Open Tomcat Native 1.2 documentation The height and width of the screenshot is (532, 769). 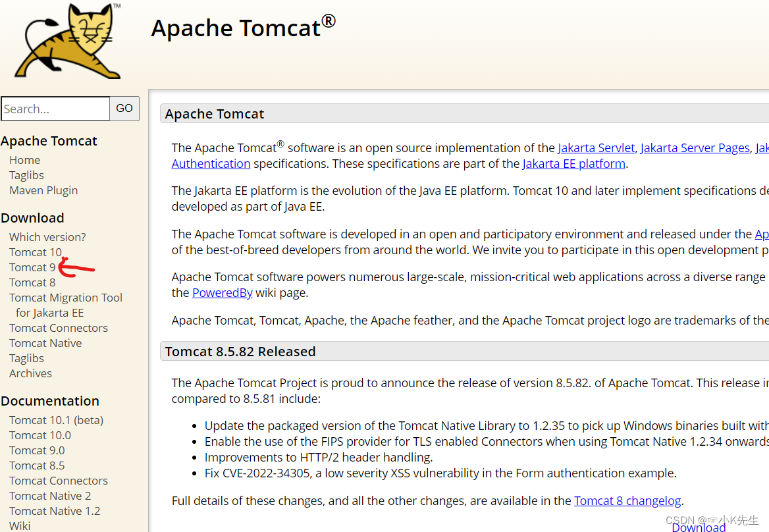click(x=55, y=512)
